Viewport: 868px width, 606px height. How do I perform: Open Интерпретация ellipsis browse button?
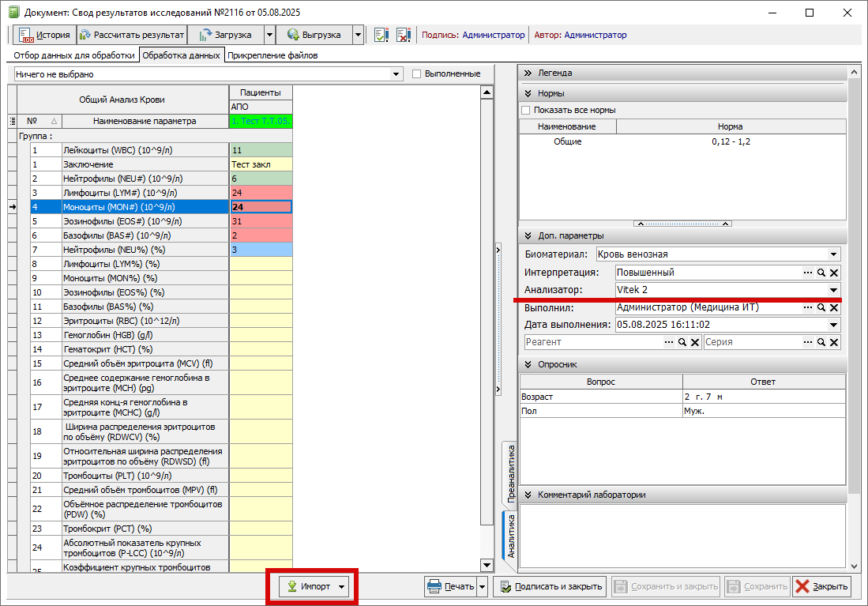(808, 273)
